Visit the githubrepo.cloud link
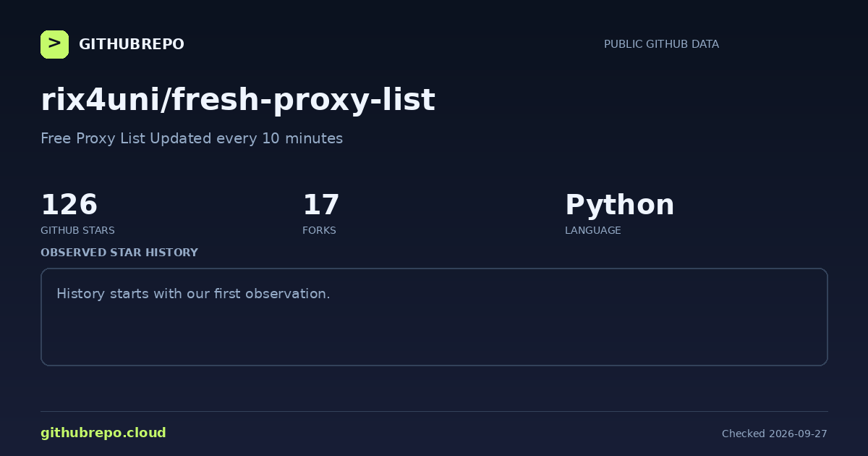Screen dimensions: 868x456 [x=103, y=433]
